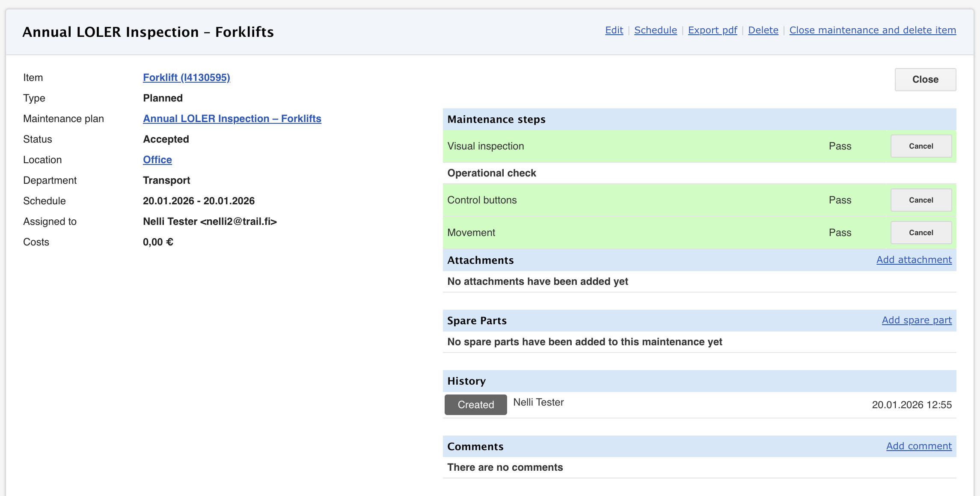Click the Delete link
Image resolution: width=980 pixels, height=496 pixels.
[x=763, y=30]
